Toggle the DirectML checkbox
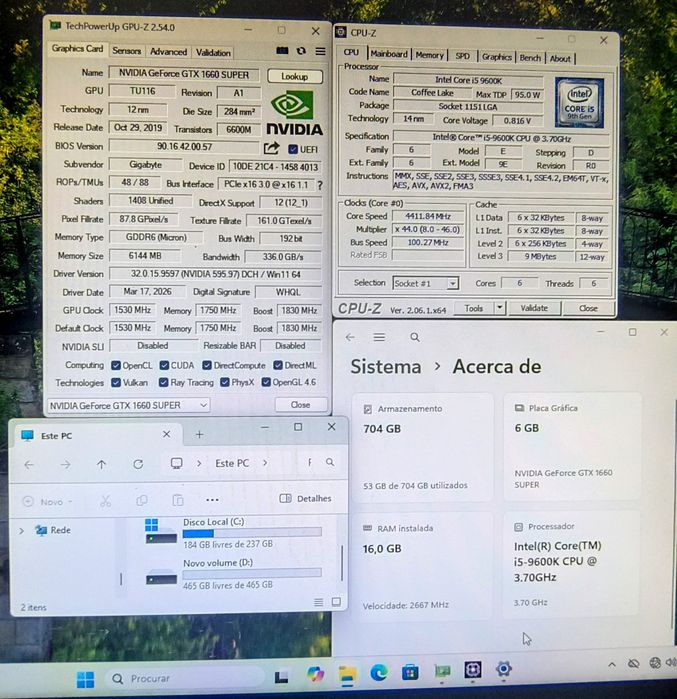The width and height of the screenshot is (677, 699). pyautogui.click(x=278, y=366)
